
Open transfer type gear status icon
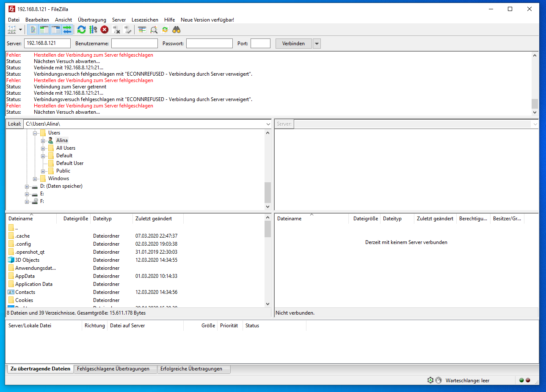(x=430, y=380)
